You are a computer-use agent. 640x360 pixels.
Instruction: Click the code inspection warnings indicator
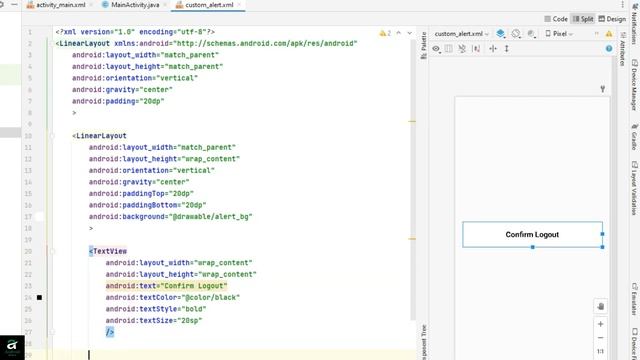[x=385, y=33]
